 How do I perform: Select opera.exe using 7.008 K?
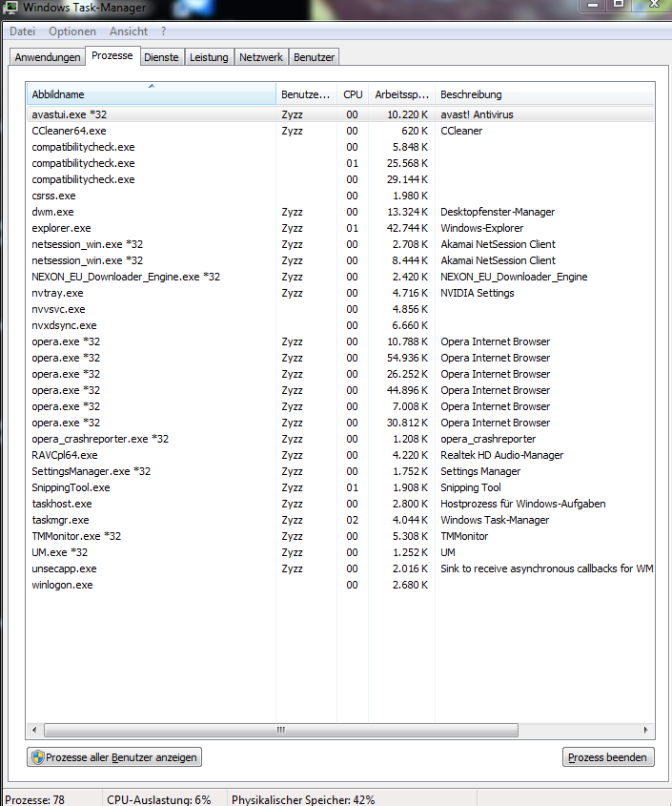coord(340,406)
